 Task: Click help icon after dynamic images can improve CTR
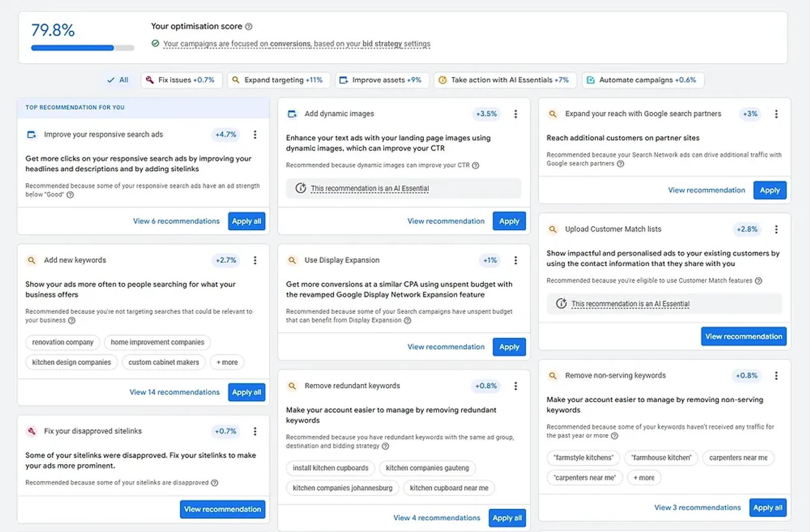[475, 166]
